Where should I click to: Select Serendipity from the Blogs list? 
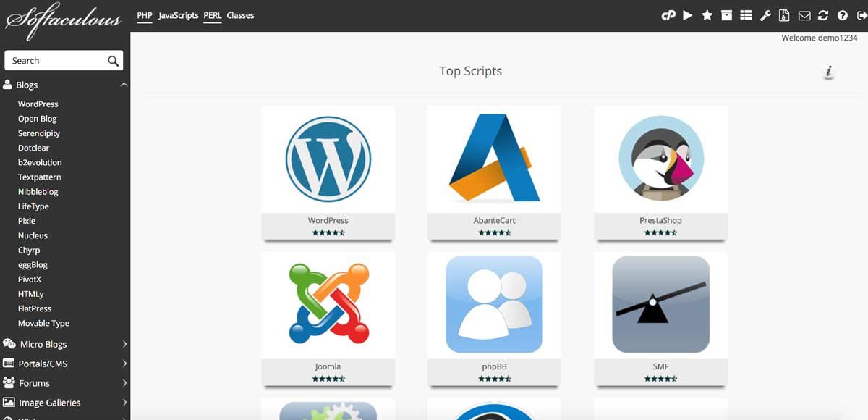pos(39,133)
